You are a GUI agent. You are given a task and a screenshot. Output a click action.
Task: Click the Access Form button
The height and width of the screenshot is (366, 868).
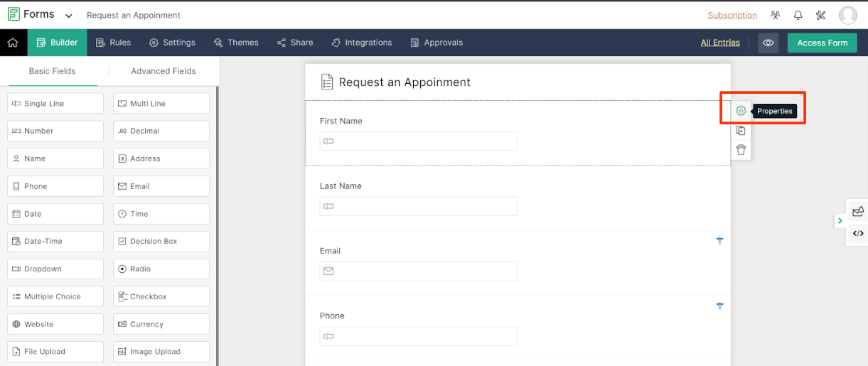point(823,43)
